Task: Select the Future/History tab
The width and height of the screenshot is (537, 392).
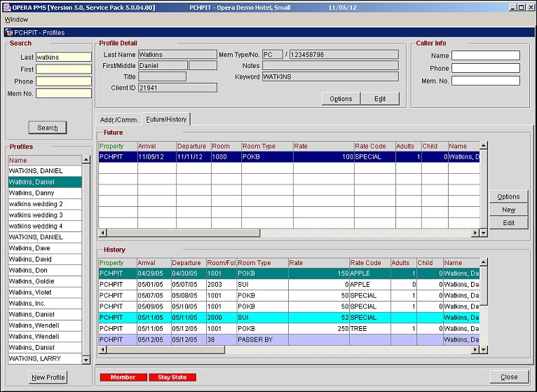Action: (x=165, y=119)
